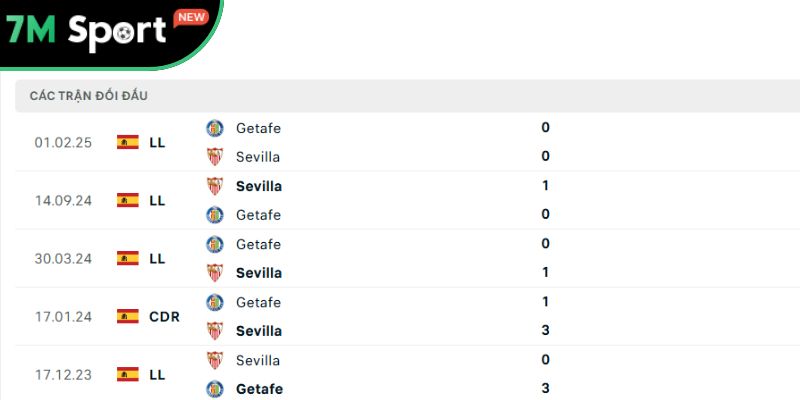This screenshot has height=400, width=800.
Task: Select the 30.03.24 match date
Action: [63, 258]
